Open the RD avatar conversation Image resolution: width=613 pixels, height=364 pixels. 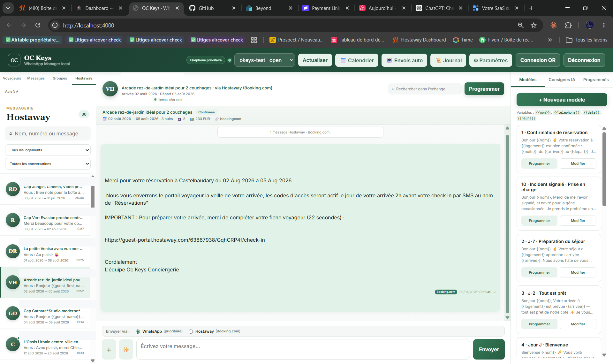[13, 189]
